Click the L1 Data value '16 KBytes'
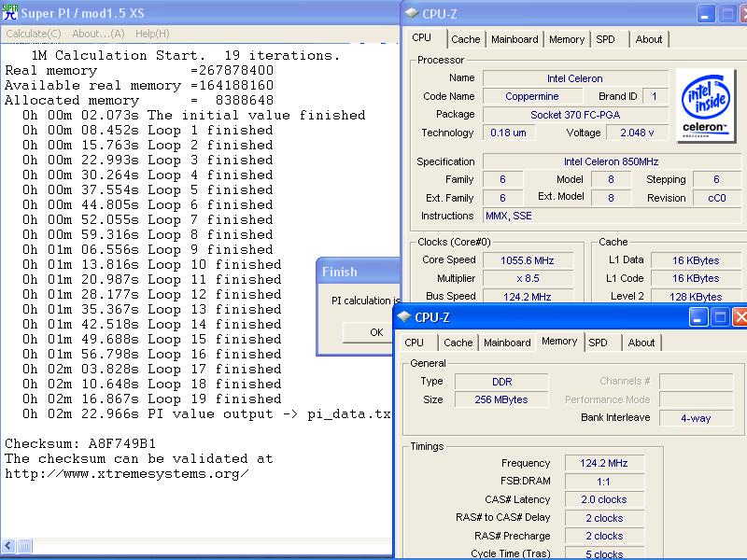The width and height of the screenshot is (747, 560). pos(696,260)
